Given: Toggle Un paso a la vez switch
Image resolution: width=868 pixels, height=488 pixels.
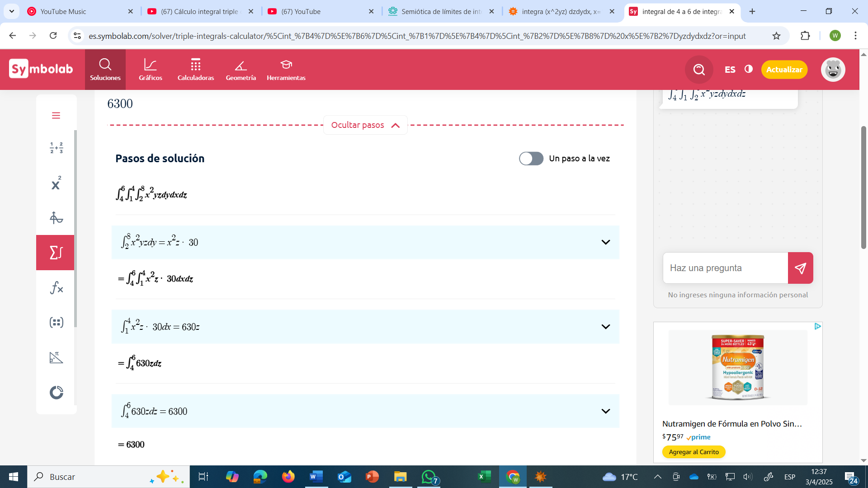Looking at the screenshot, I should [x=531, y=159].
